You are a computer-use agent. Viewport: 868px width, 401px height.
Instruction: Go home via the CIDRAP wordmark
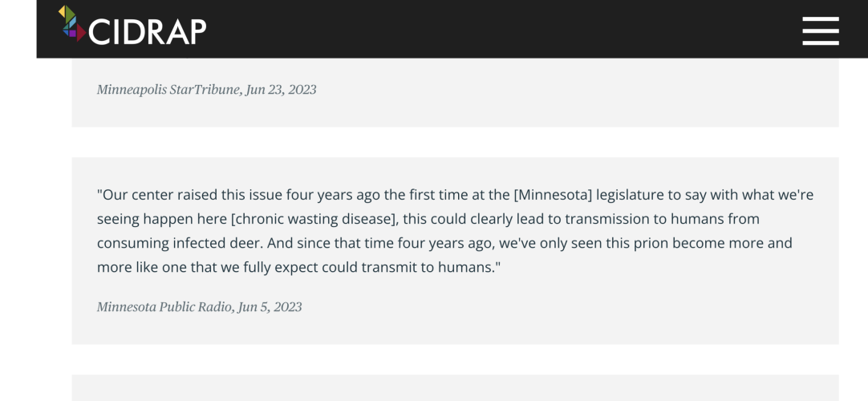(x=148, y=31)
